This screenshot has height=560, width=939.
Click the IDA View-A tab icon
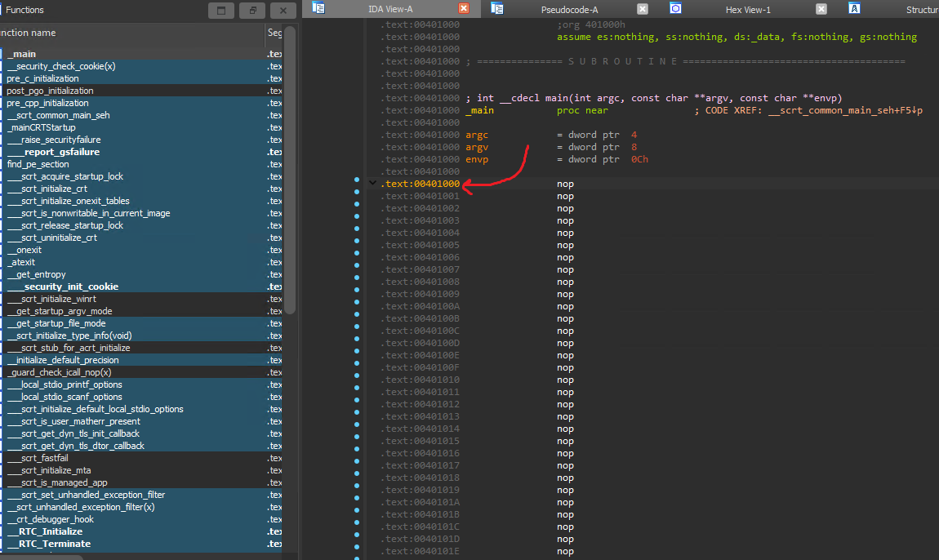(318, 9)
